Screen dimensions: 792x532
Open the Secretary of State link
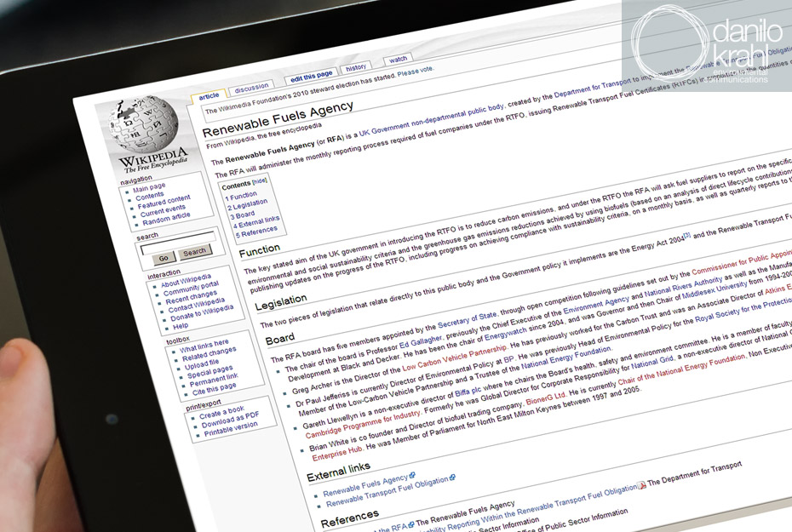(x=468, y=319)
